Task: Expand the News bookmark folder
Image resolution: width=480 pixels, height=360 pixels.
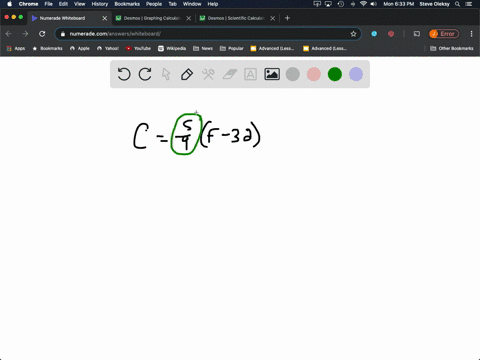Action: tap(203, 48)
